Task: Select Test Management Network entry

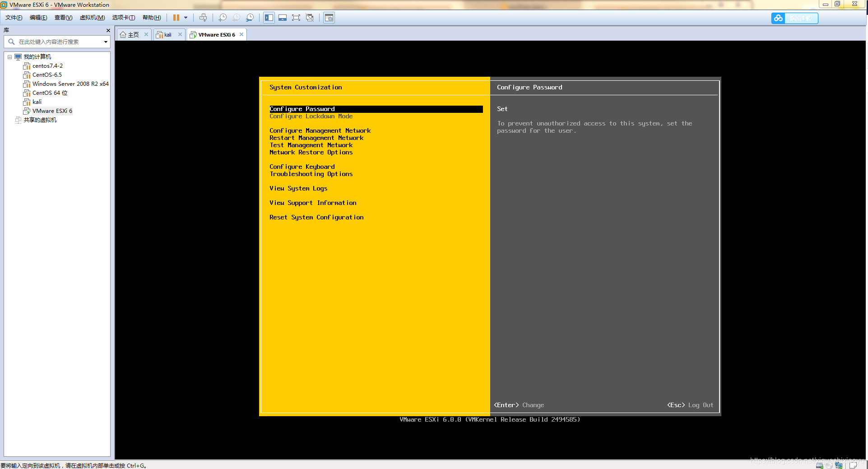Action: click(x=311, y=145)
